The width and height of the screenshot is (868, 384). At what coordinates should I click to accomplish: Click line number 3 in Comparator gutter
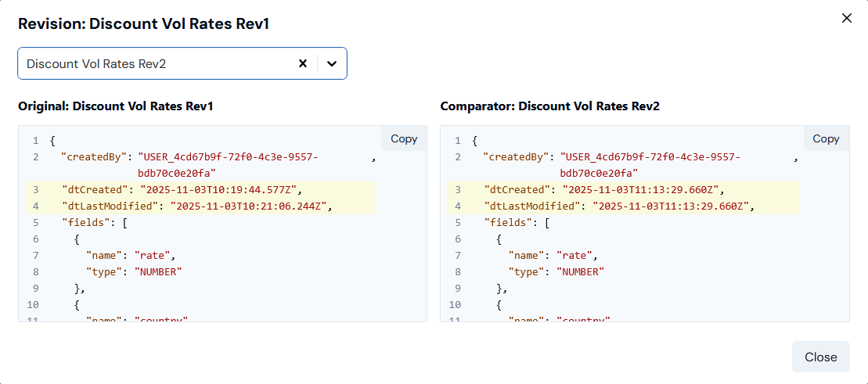coord(458,190)
